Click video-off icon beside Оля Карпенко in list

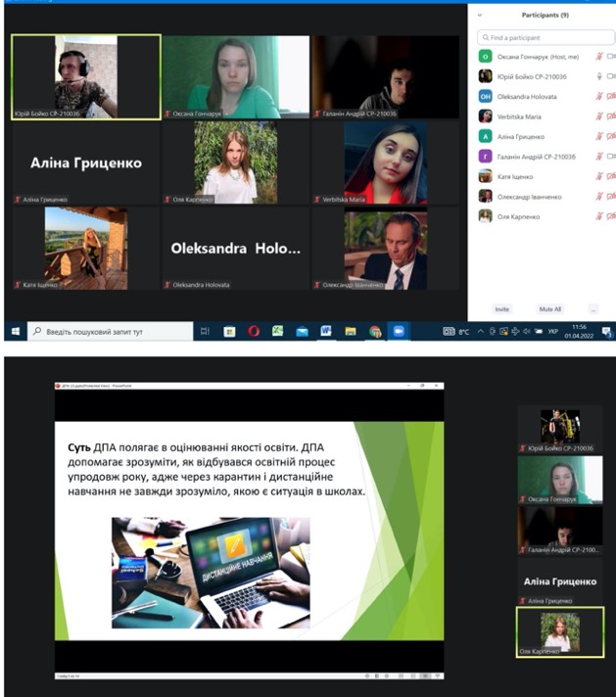(x=611, y=216)
